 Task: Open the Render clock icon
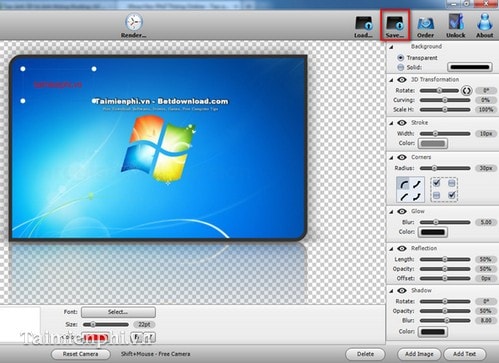[x=134, y=22]
